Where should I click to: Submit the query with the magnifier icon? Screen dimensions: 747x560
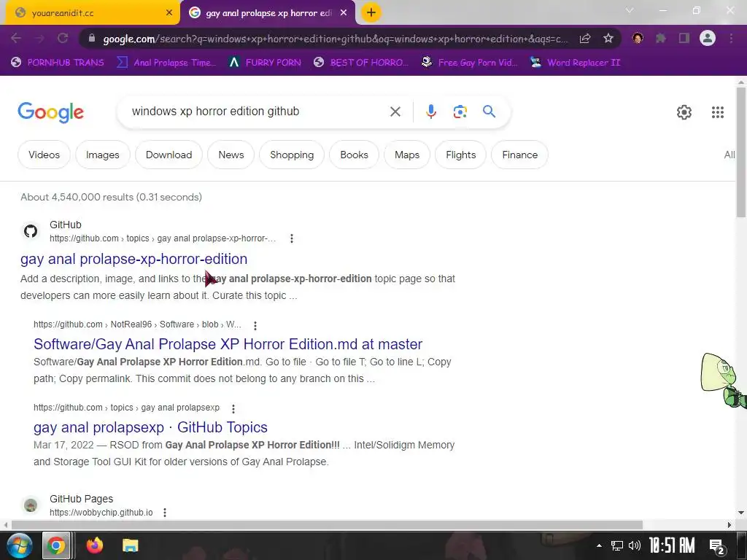pyautogui.click(x=489, y=112)
